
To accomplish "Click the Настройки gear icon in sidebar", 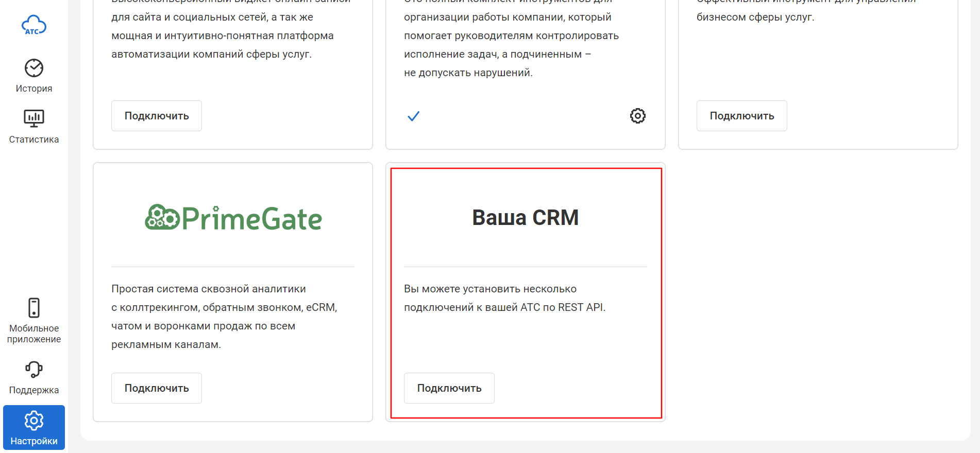I will coord(34,421).
